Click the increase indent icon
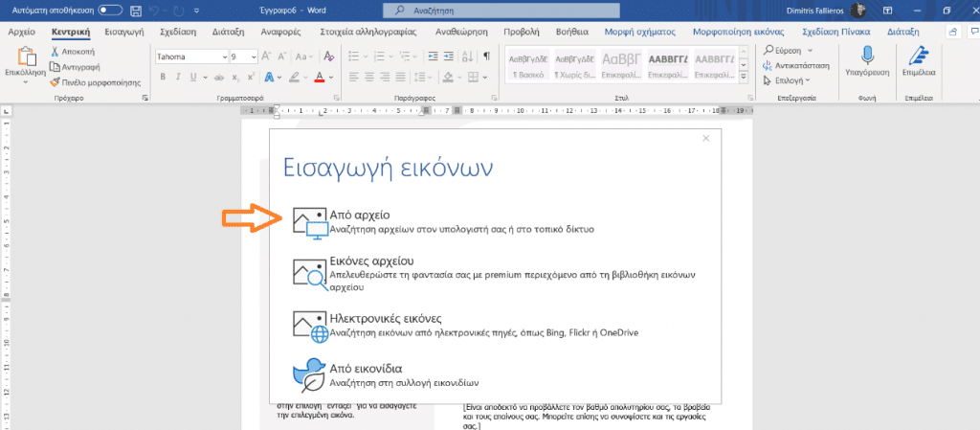Image resolution: width=980 pixels, height=430 pixels. click(448, 57)
